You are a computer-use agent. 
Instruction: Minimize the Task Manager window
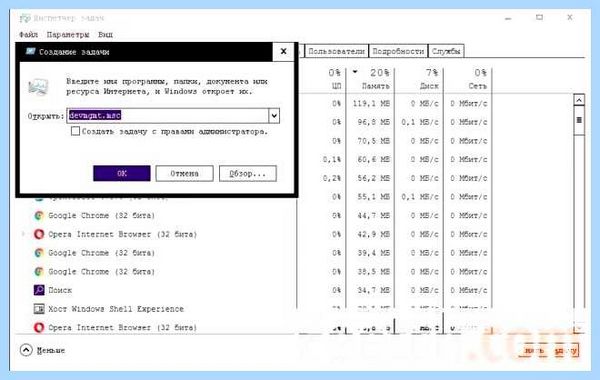[x=508, y=18]
